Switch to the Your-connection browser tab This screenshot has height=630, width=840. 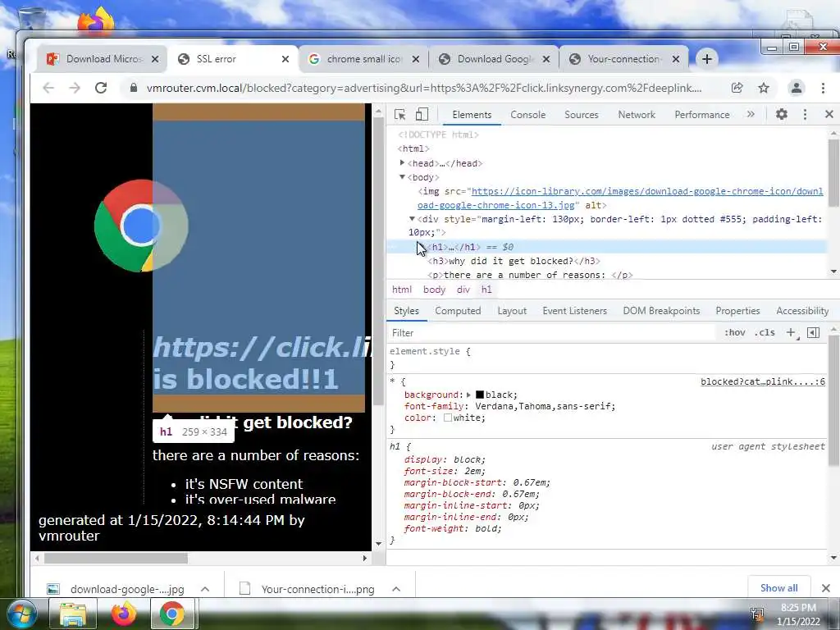pos(623,59)
